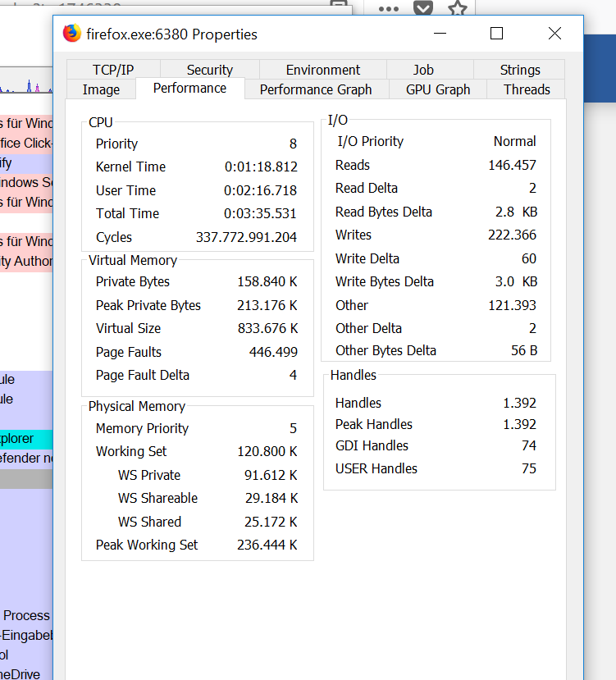
Task: Open the Threads tab
Action: point(527,89)
